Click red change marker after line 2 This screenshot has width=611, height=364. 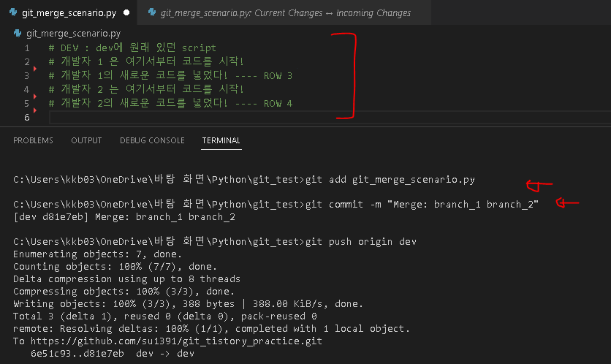point(34,69)
